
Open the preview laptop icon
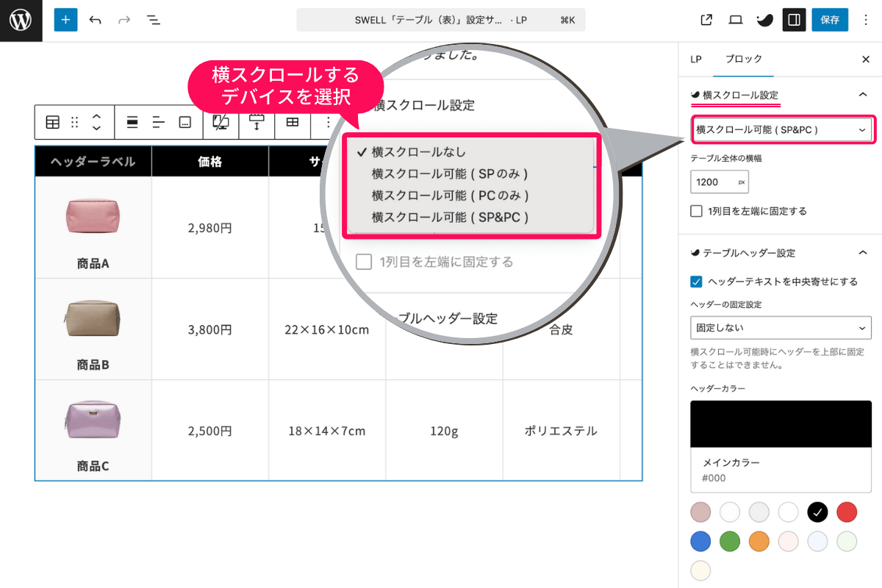pyautogui.click(x=735, y=20)
